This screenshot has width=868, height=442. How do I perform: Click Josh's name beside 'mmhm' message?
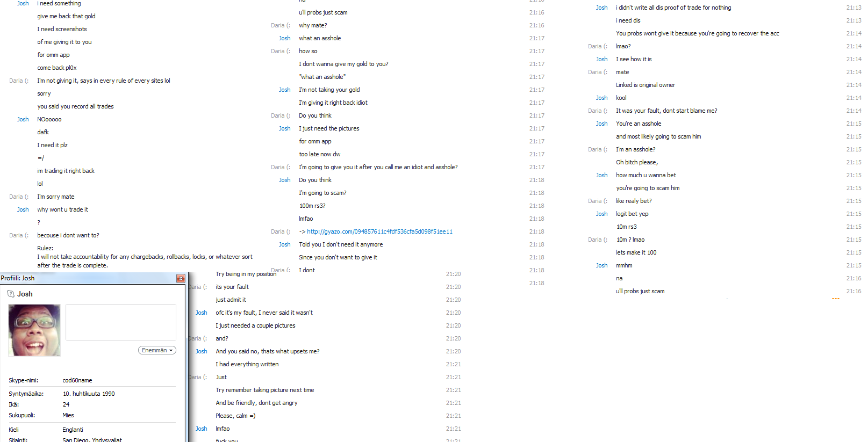pos(602,265)
